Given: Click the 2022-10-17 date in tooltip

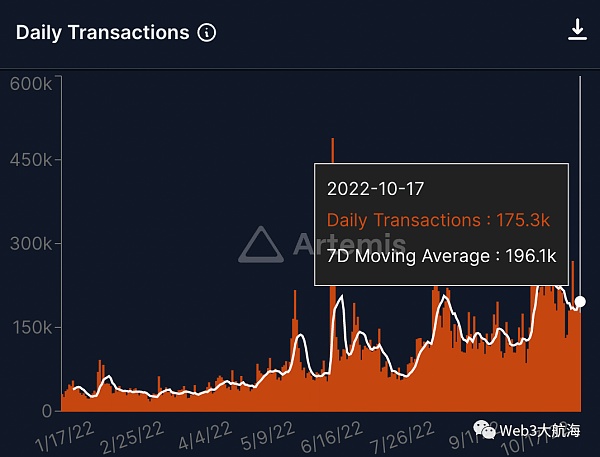Looking at the screenshot, I should coord(375,189).
